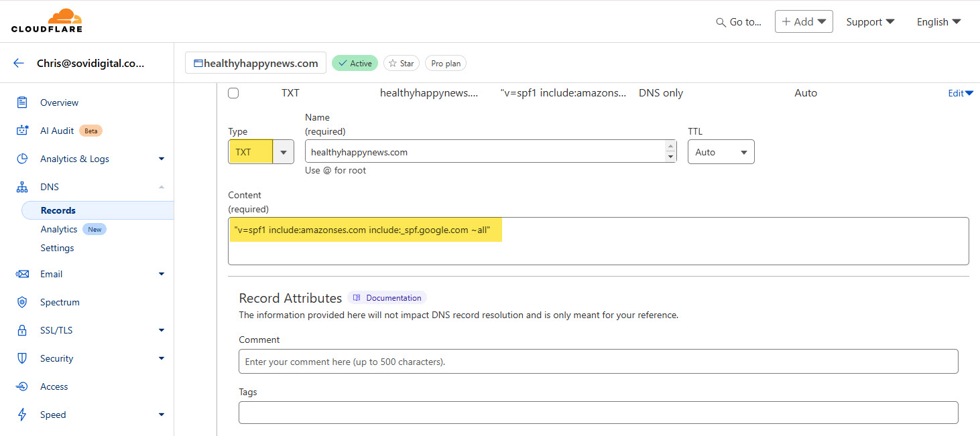Click the Content text area
The width and height of the screenshot is (980, 436).
click(x=599, y=240)
